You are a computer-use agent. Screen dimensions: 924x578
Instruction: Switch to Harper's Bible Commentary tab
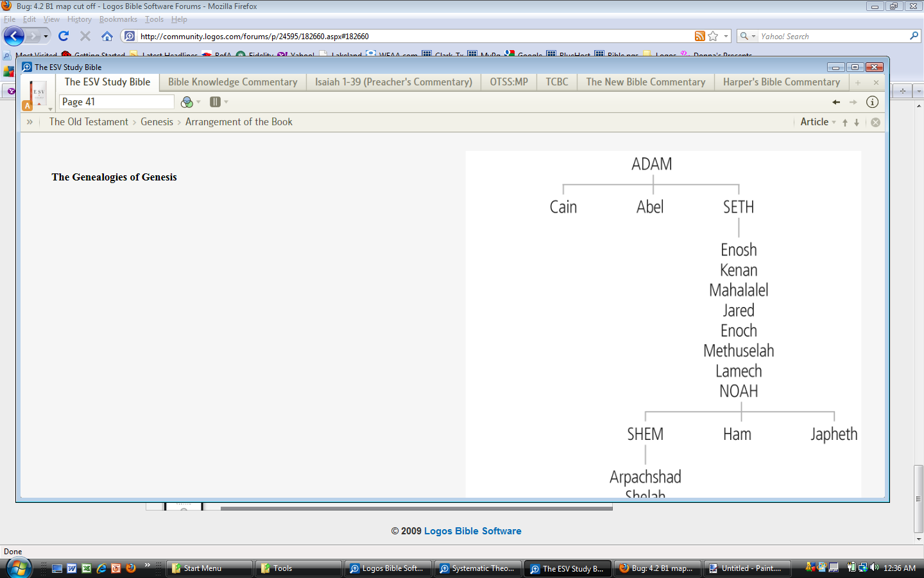tap(782, 82)
